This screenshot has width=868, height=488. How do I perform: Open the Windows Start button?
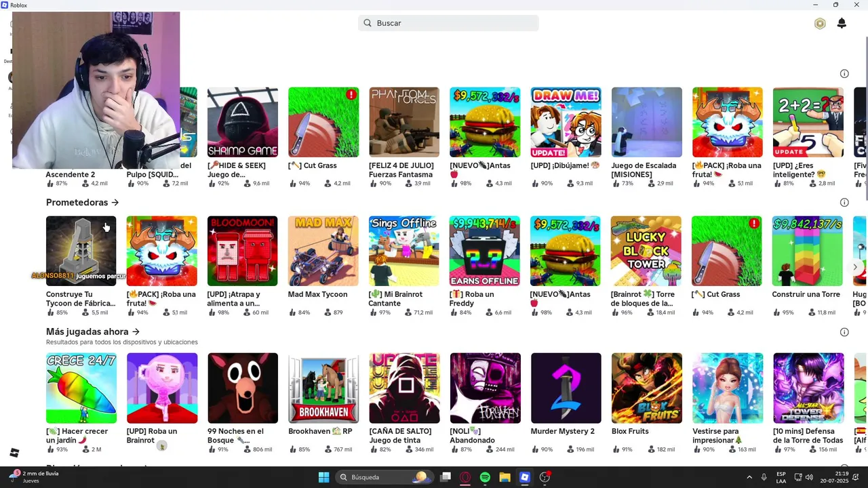[x=323, y=477]
